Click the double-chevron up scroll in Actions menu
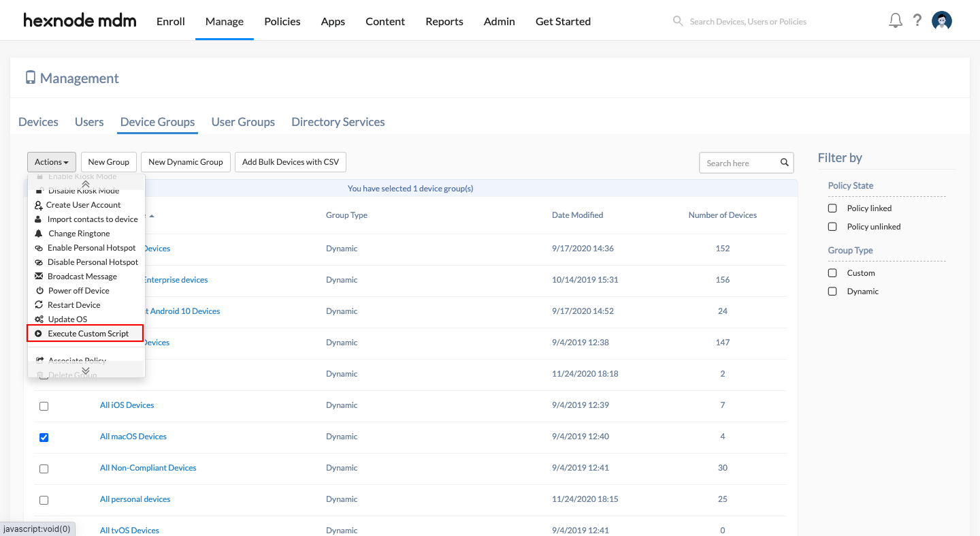The image size is (980, 536). (86, 184)
